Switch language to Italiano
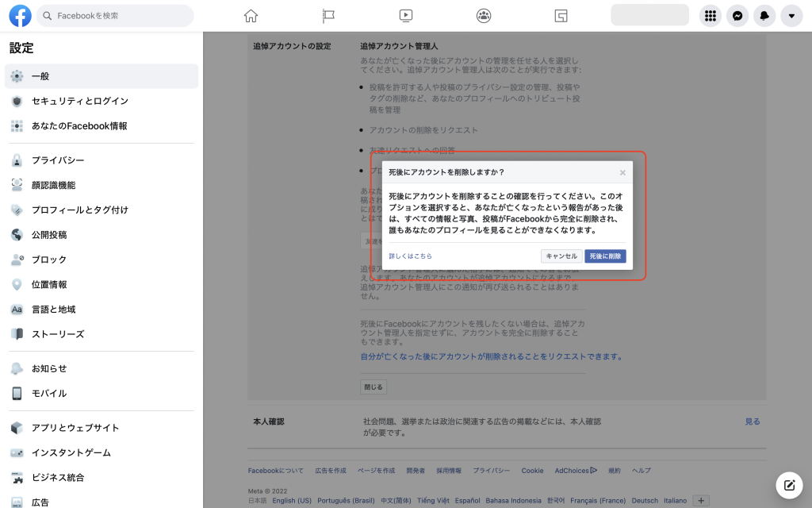Image resolution: width=812 pixels, height=508 pixels. coord(676,501)
